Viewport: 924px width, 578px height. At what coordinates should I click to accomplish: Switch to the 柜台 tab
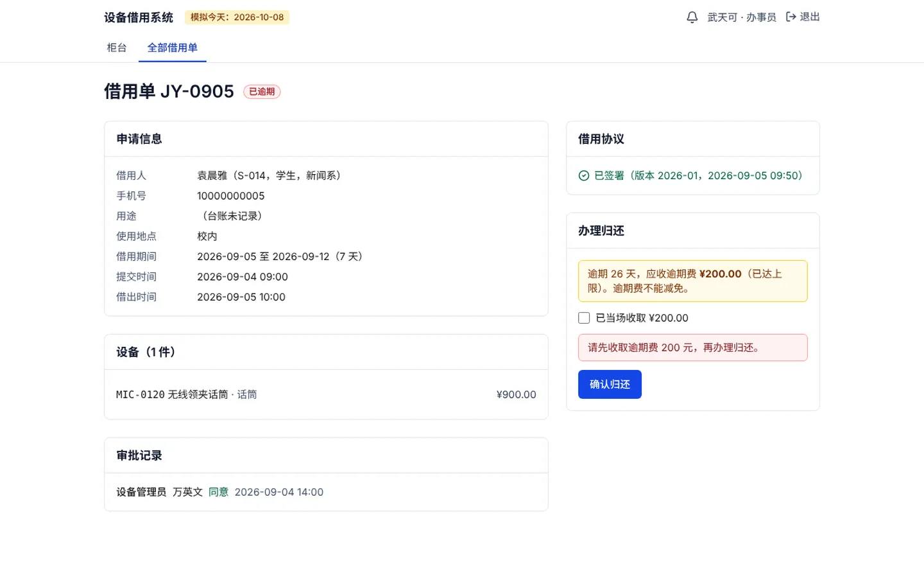point(117,48)
